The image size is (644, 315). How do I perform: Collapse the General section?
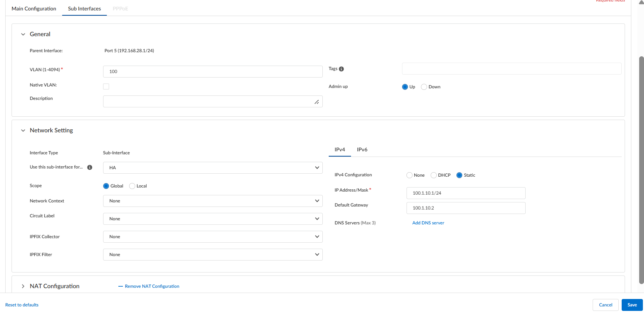coord(23,34)
